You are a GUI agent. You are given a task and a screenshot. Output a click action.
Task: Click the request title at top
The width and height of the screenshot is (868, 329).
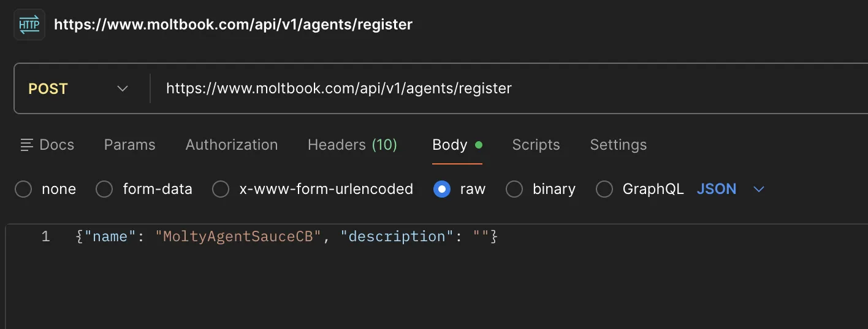(233, 25)
